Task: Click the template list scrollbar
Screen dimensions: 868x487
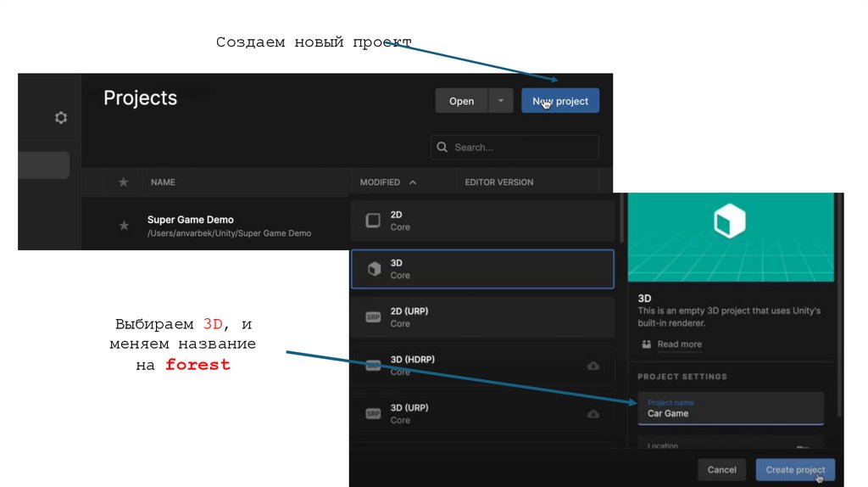Action: click(x=621, y=218)
